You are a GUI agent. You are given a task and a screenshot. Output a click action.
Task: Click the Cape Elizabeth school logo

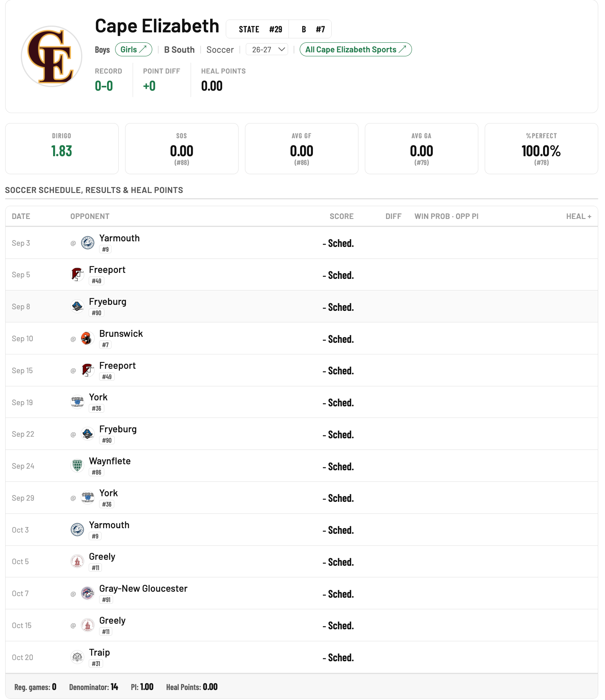(52, 56)
